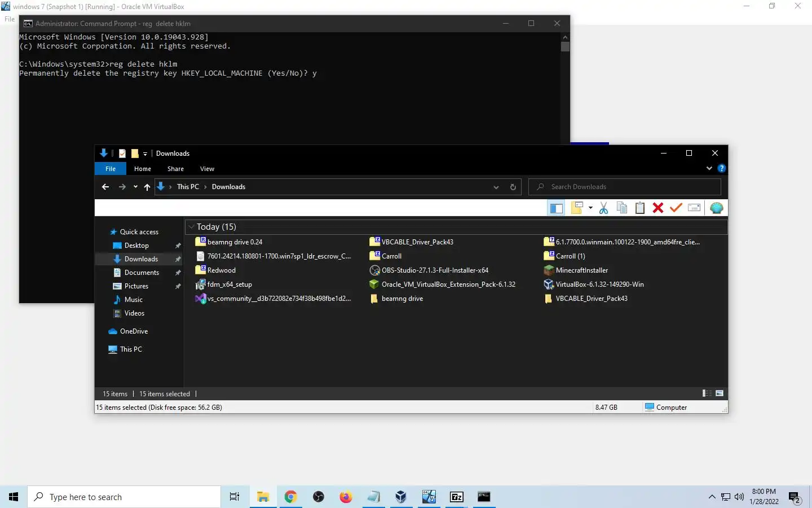Switch to details view icon in status bar

tap(707, 393)
